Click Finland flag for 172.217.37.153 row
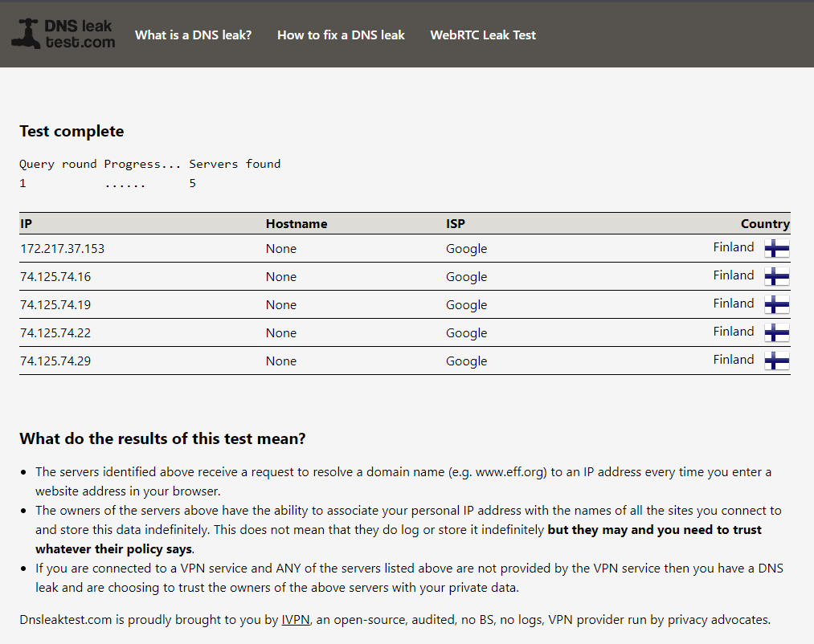 tap(776, 248)
